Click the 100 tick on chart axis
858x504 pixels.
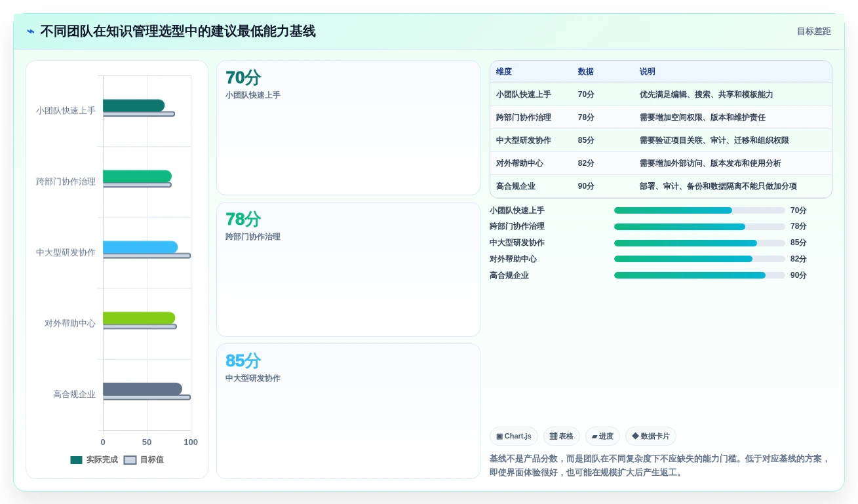click(191, 442)
